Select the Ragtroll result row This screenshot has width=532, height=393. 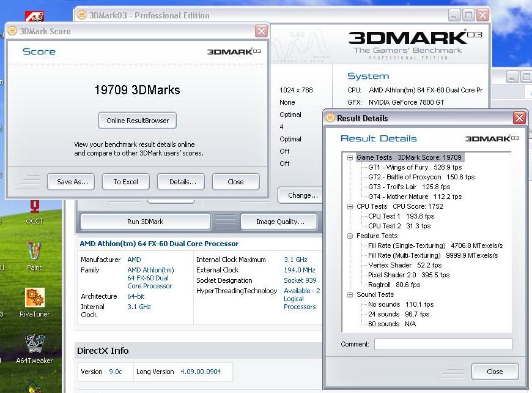point(394,285)
